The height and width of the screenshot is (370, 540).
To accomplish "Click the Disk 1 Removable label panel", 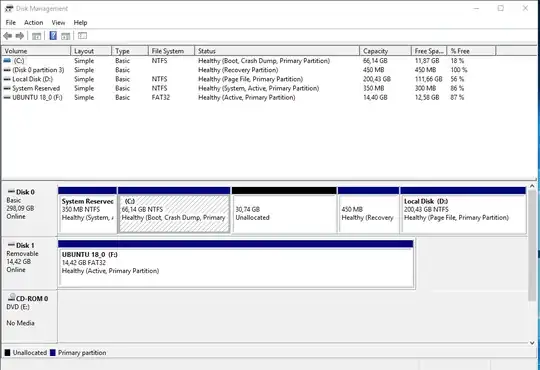I will [x=30, y=263].
